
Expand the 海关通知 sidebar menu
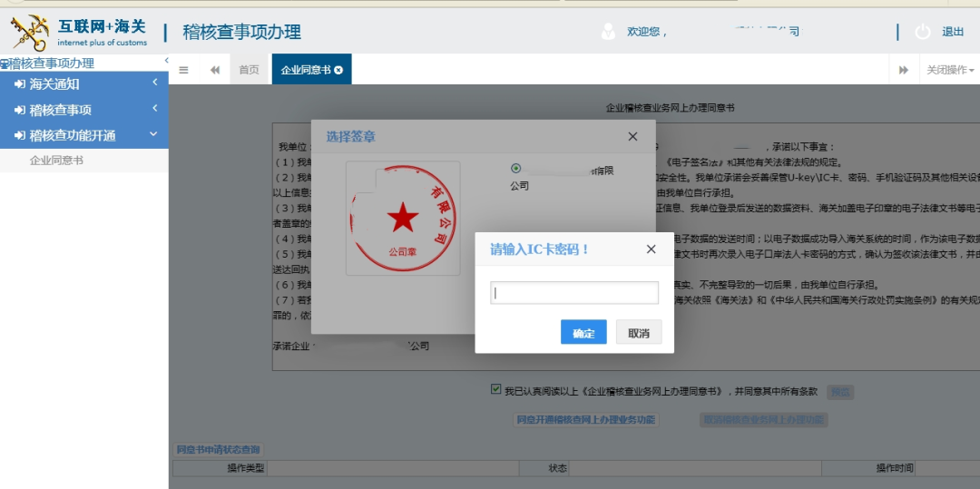(x=84, y=84)
